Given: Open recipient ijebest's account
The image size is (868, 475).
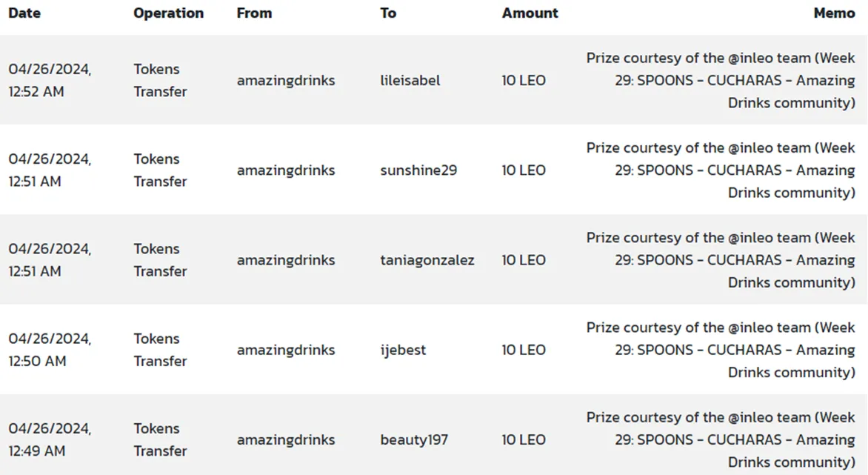Looking at the screenshot, I should coord(403,350).
